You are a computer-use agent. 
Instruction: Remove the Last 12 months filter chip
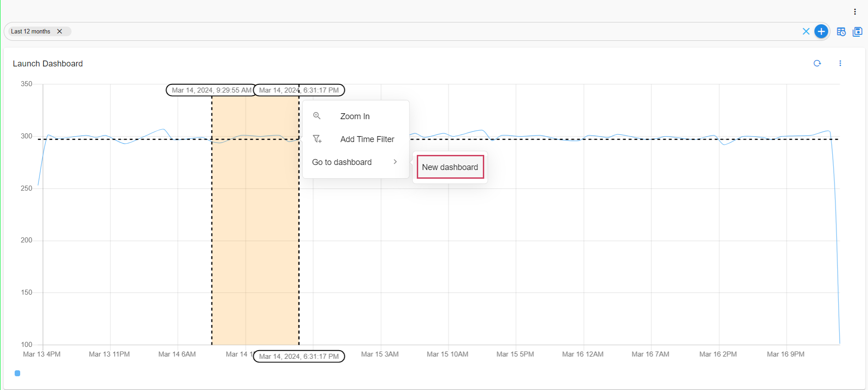pyautogui.click(x=60, y=32)
